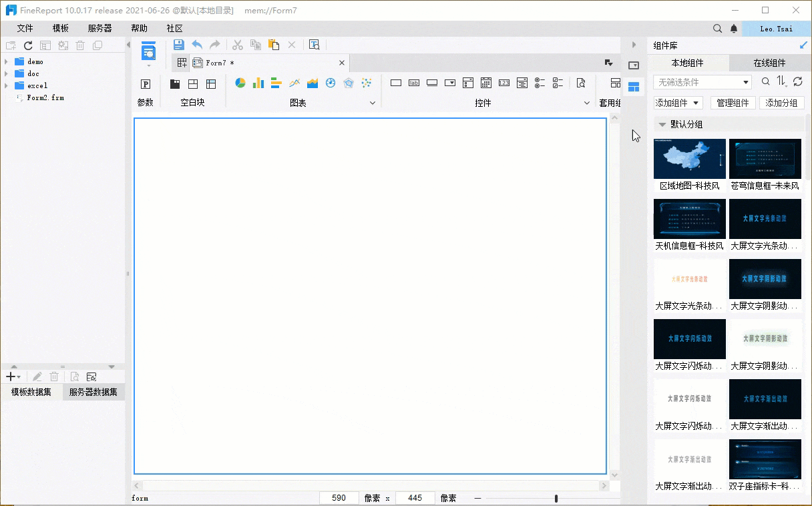Collapse the 默认分组 group
Screen dimensions: 812x506
(x=662, y=125)
